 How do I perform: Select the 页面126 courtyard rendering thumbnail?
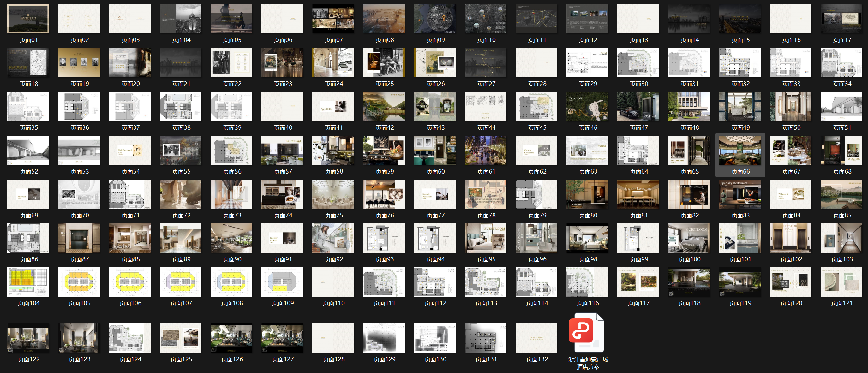coord(231,338)
